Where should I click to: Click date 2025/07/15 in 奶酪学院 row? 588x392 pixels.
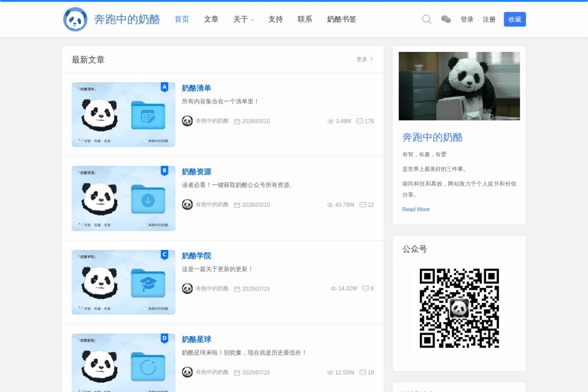pyautogui.click(x=256, y=289)
